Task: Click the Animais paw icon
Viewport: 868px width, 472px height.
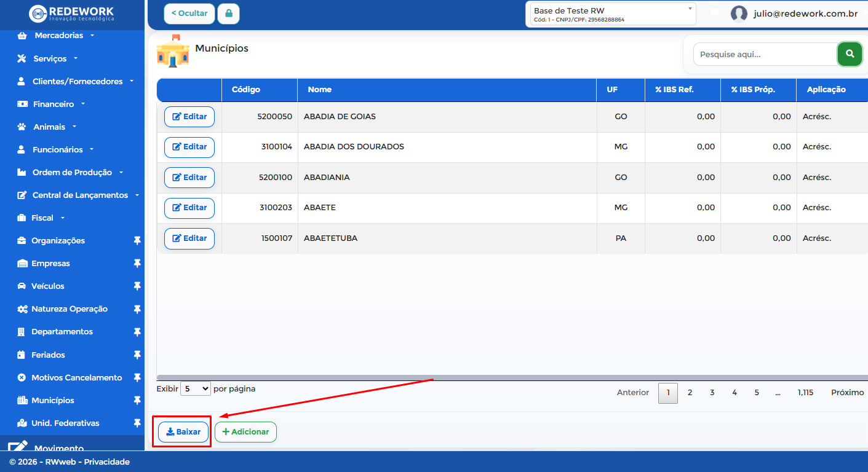Action: coord(22,127)
